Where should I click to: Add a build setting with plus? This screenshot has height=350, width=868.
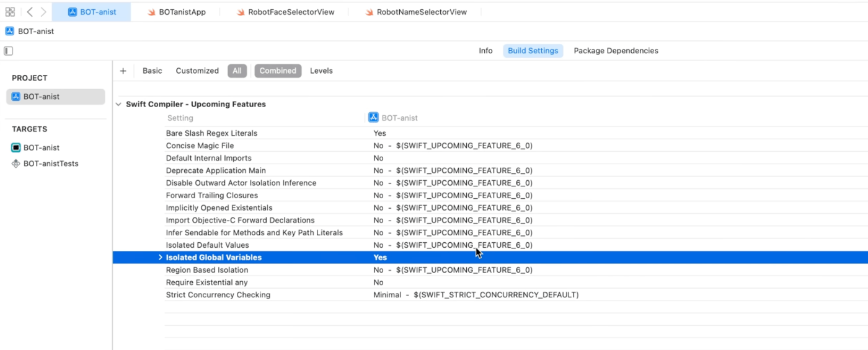123,71
